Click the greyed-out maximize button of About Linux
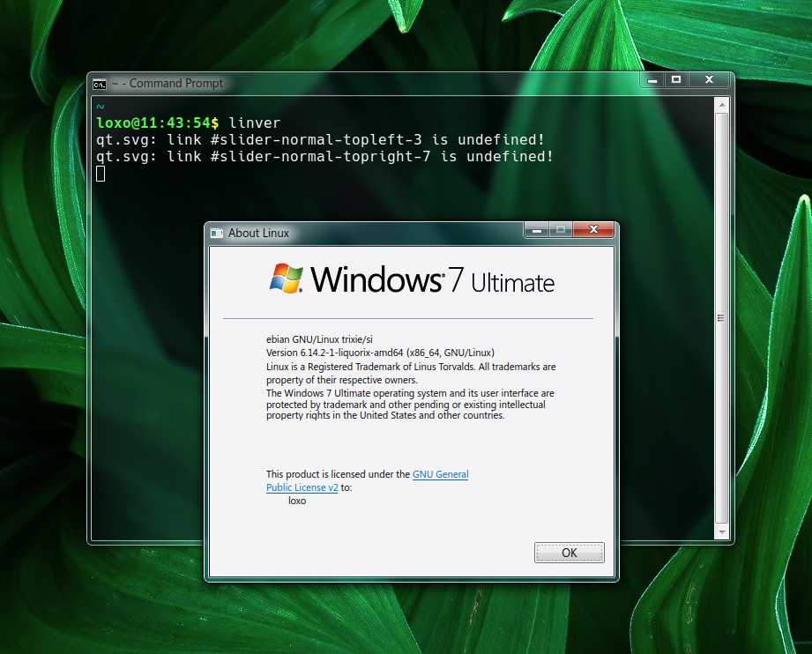The height and width of the screenshot is (654, 812). pos(560,230)
